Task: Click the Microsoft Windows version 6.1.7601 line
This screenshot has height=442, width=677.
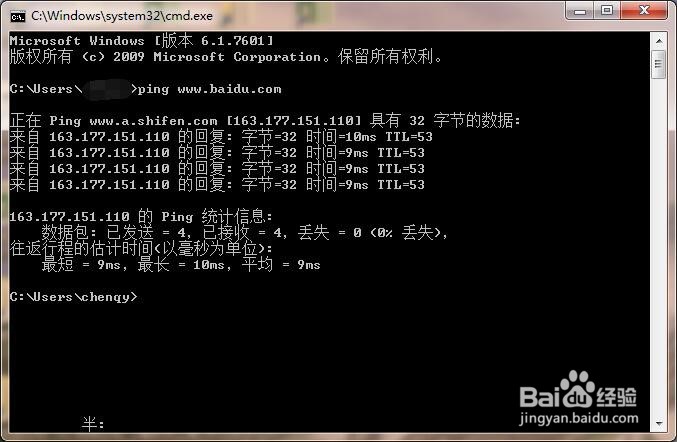Action: tap(142, 41)
